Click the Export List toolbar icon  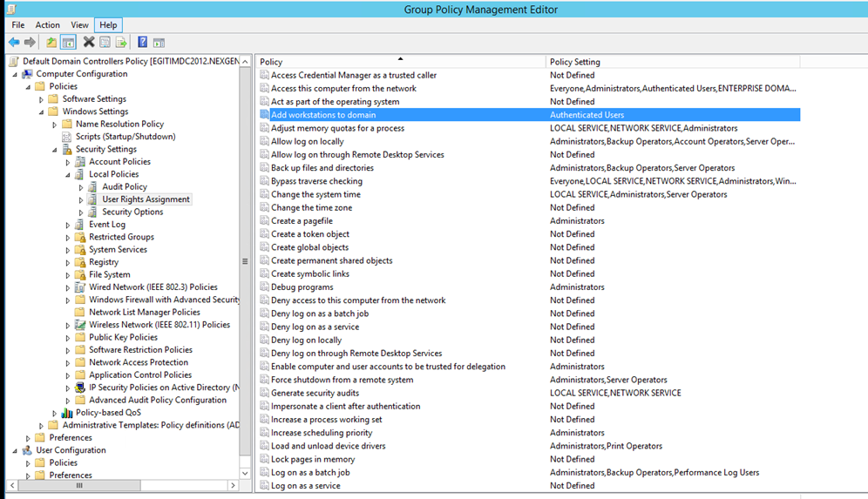pos(121,42)
